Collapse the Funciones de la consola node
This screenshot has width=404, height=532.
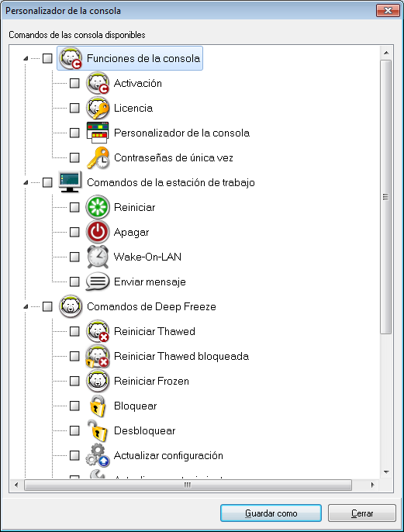26,58
